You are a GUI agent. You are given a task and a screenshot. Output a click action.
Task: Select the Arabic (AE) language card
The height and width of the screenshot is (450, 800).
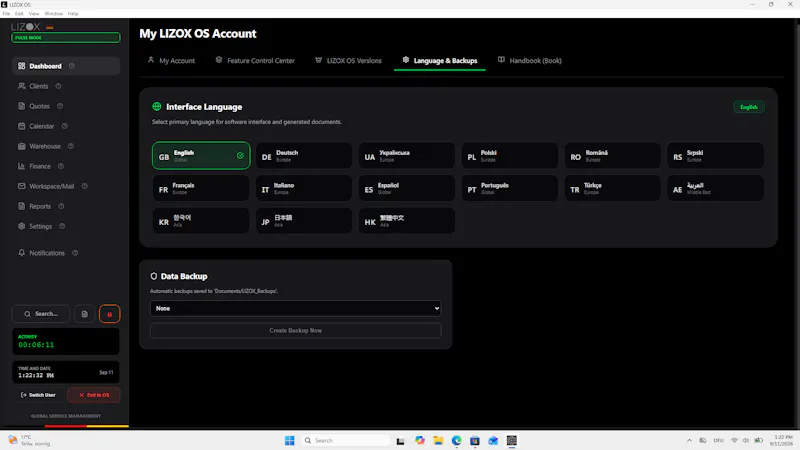(x=715, y=188)
